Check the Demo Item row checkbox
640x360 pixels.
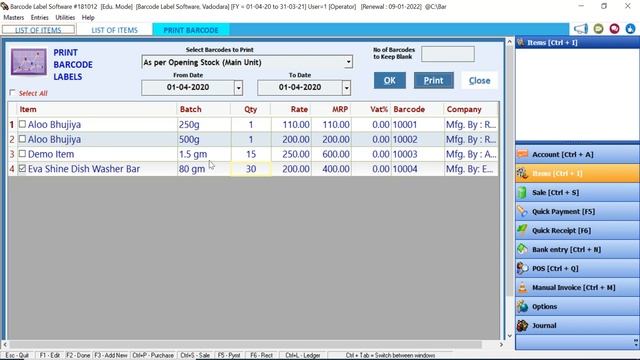point(22,154)
